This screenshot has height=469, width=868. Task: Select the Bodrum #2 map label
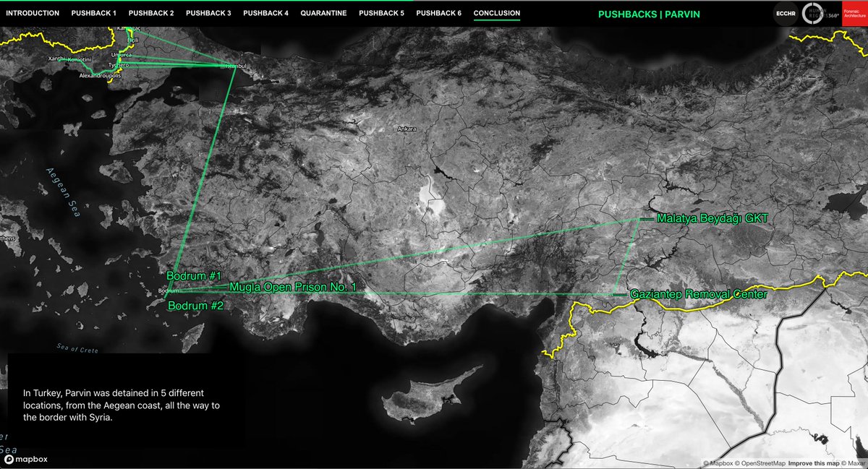(x=196, y=306)
